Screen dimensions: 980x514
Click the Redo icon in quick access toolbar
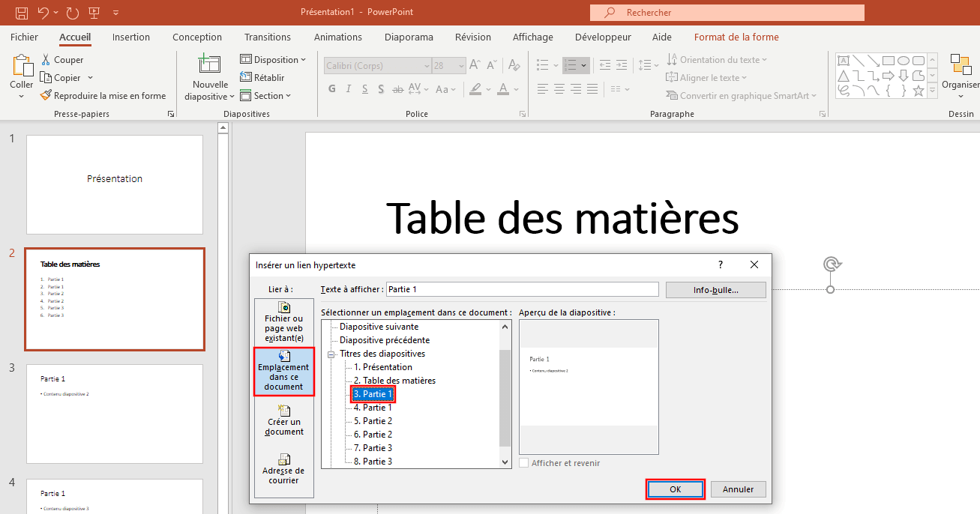(x=73, y=13)
